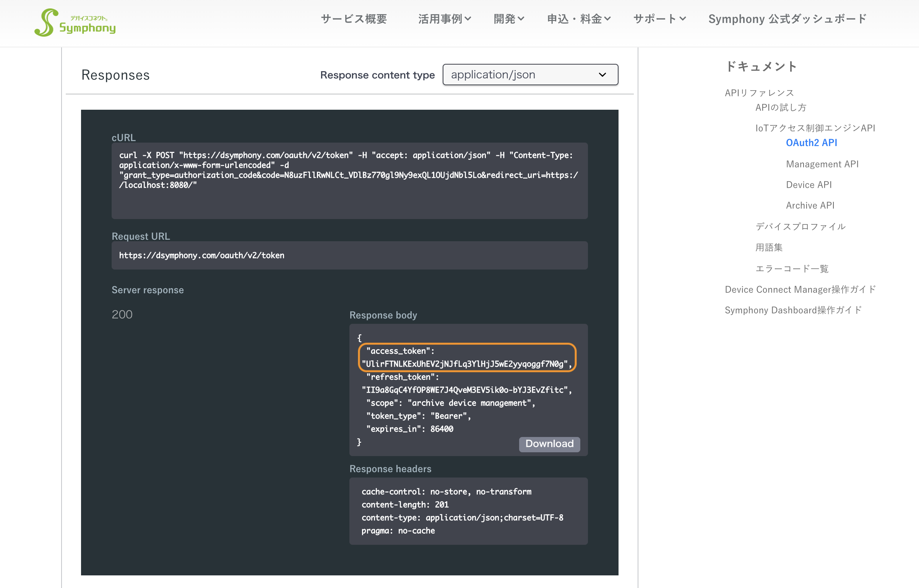Screen dimensions: 919x588
Task: Open デバイスプロファイル page
Action: [800, 226]
